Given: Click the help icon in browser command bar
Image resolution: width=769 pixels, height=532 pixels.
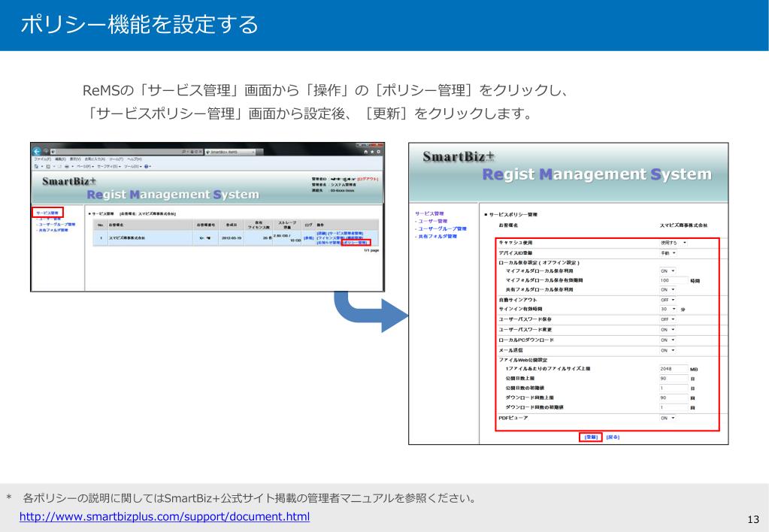Looking at the screenshot, I should click(146, 166).
